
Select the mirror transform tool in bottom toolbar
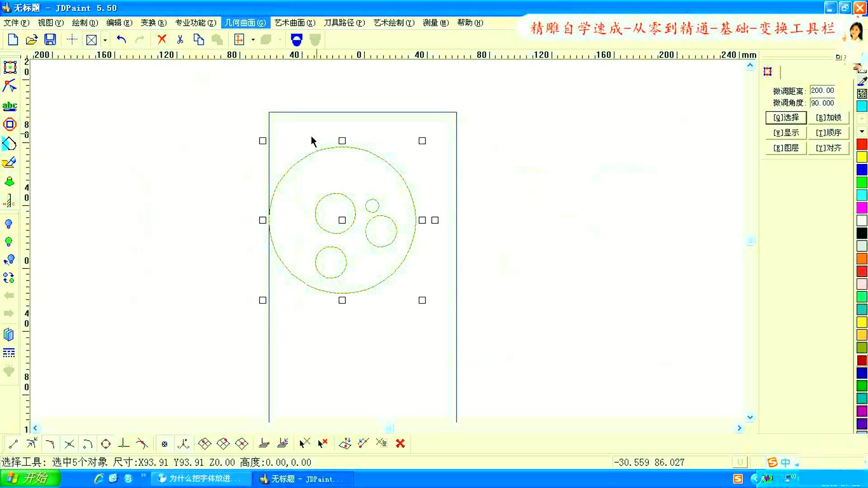(x=223, y=444)
